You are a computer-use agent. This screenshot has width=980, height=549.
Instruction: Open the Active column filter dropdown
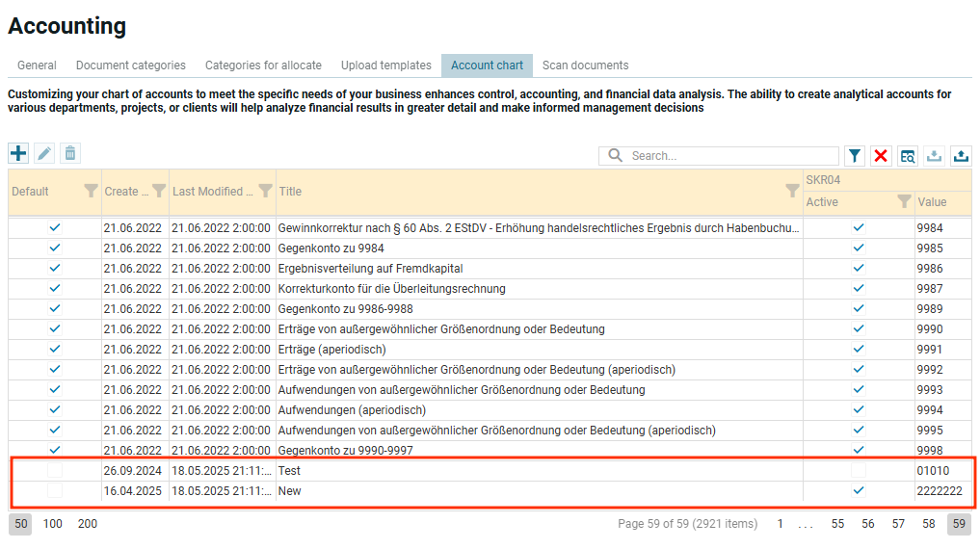click(x=904, y=202)
